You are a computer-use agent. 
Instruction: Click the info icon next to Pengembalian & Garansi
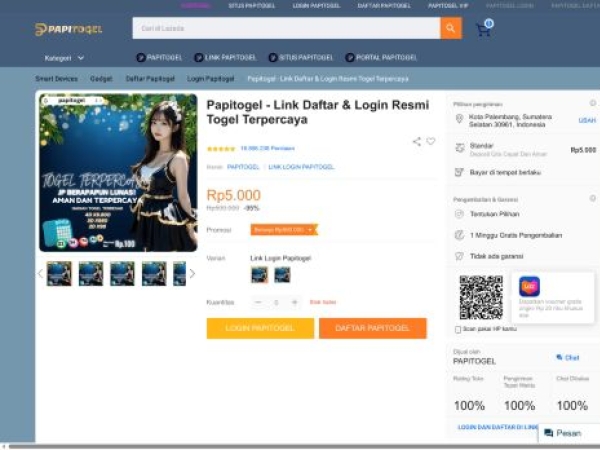593,199
